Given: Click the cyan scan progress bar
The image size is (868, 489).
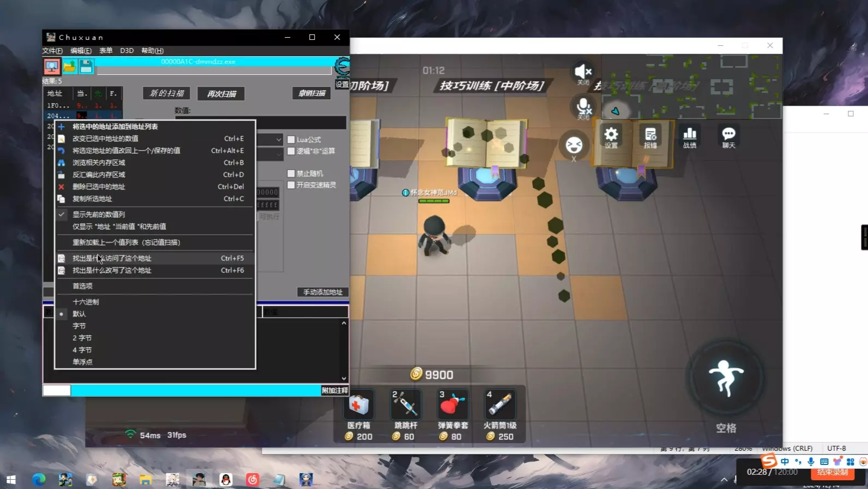Looking at the screenshot, I should (214, 62).
